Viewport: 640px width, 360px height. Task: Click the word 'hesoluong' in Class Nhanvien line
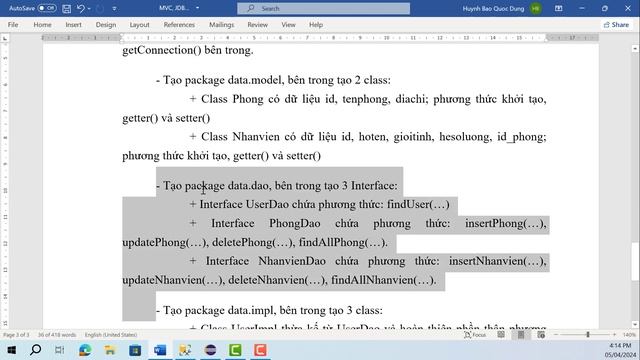pos(464,137)
